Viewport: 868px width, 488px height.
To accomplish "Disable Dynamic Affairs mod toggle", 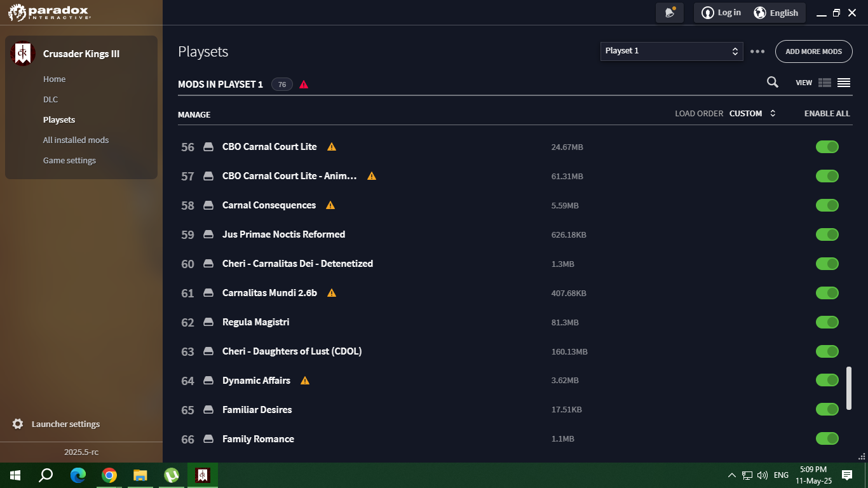I will tap(827, 380).
